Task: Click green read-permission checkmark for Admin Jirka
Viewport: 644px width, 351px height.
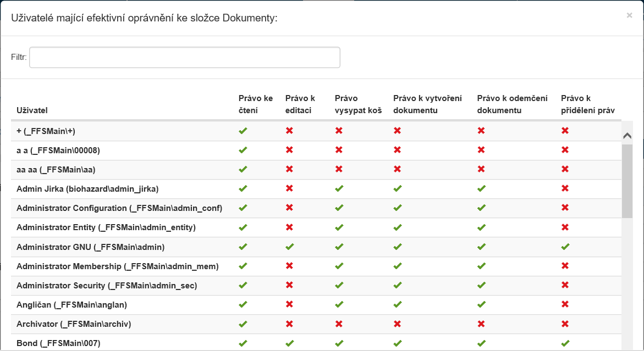Action: [x=243, y=188]
